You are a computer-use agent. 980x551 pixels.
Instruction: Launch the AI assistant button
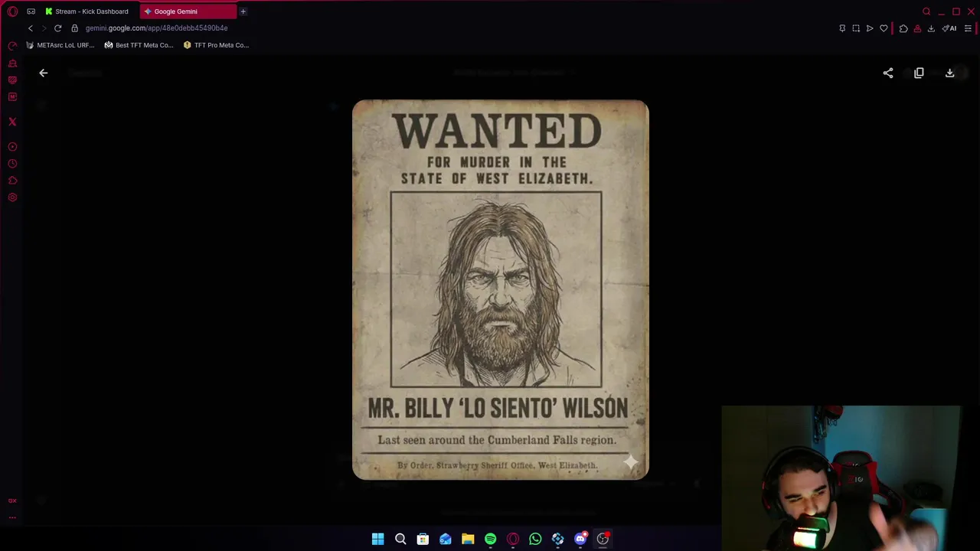949,28
